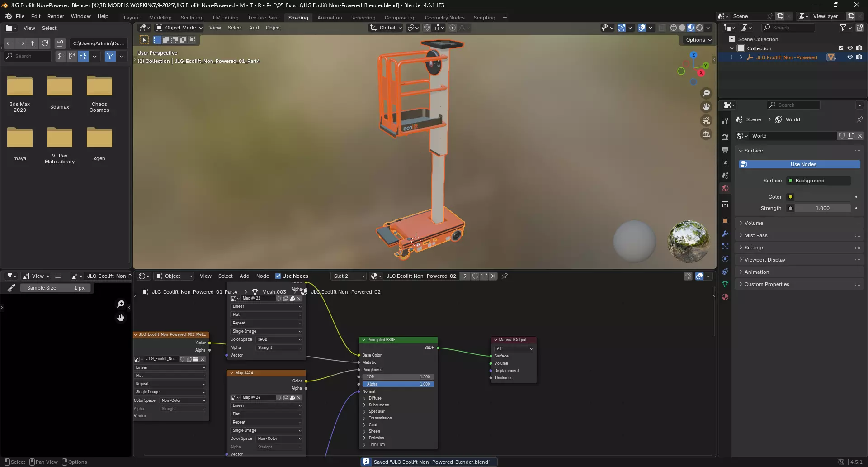Open the Chaos Cosmos folder
The image size is (868, 467).
point(99,94)
